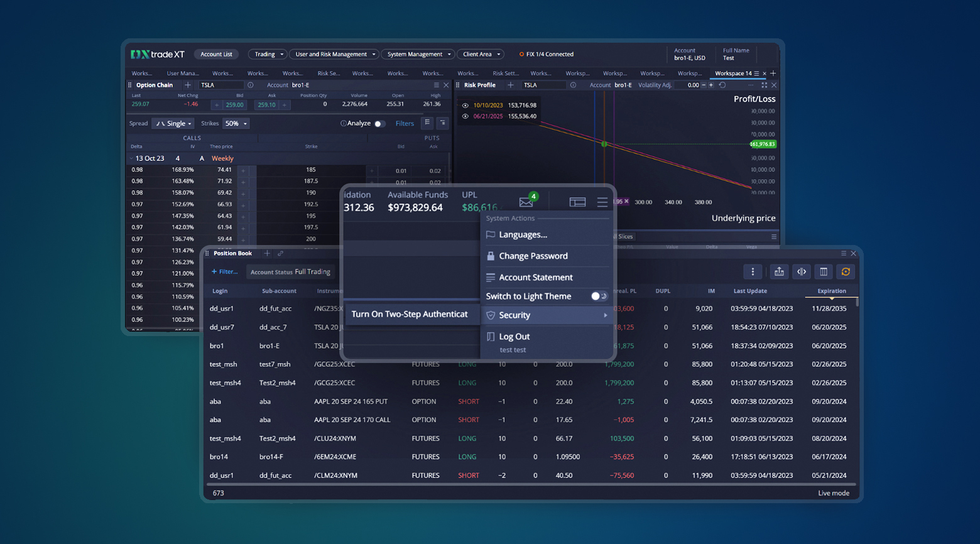Toggle the Analyze switch in Option Chain
Viewport: 980px width, 544px height.
[x=379, y=123]
